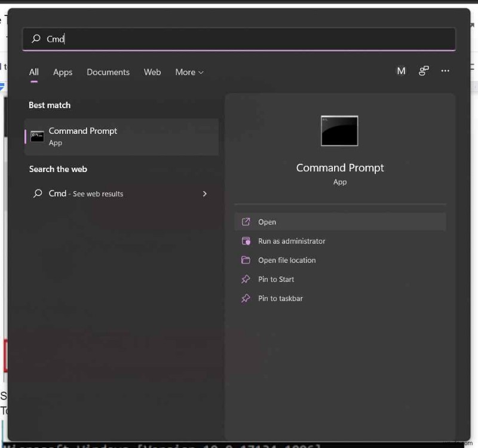Click the Pin to taskbar pin icon
The height and width of the screenshot is (448, 478).
click(x=246, y=298)
